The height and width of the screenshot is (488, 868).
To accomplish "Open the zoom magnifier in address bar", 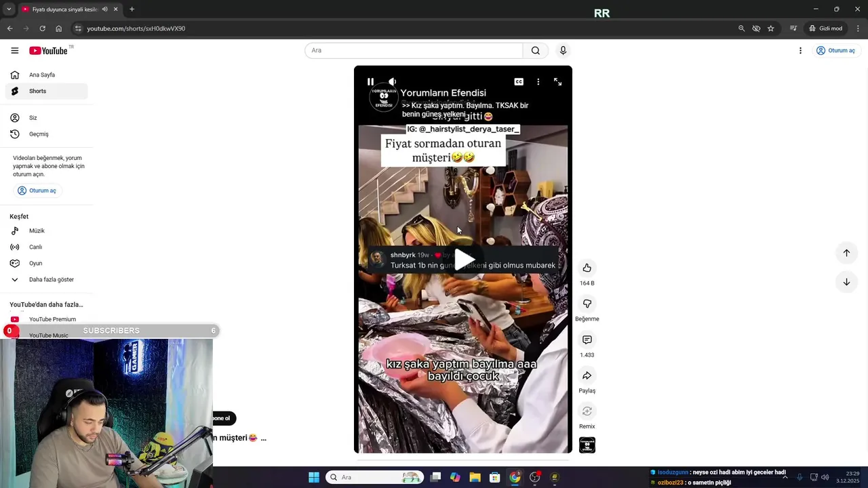I will [741, 28].
